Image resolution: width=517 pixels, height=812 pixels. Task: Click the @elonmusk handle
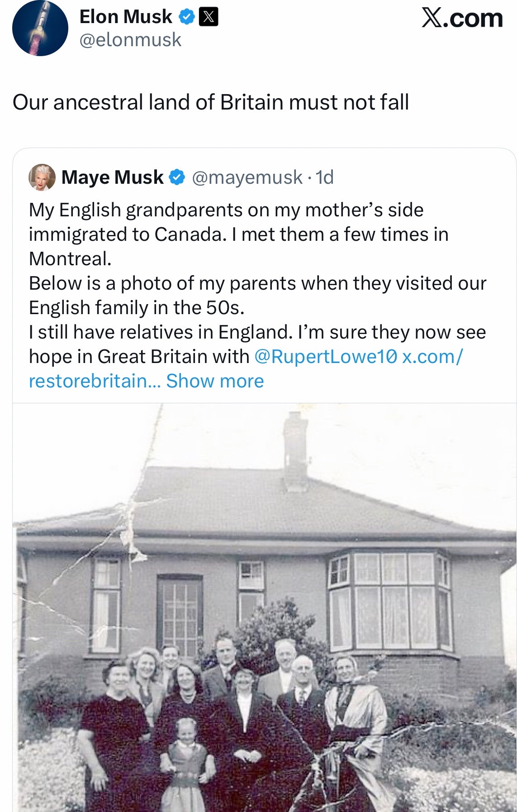pyautogui.click(x=130, y=40)
